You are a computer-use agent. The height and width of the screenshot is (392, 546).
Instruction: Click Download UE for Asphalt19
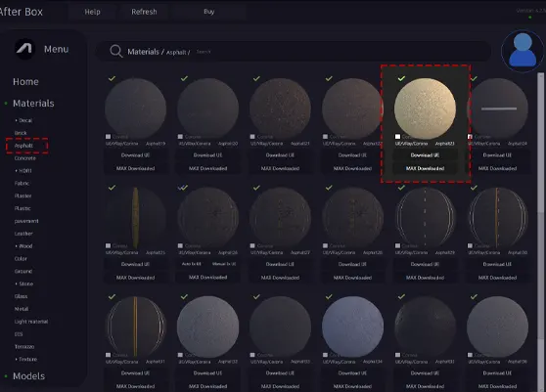135,155
